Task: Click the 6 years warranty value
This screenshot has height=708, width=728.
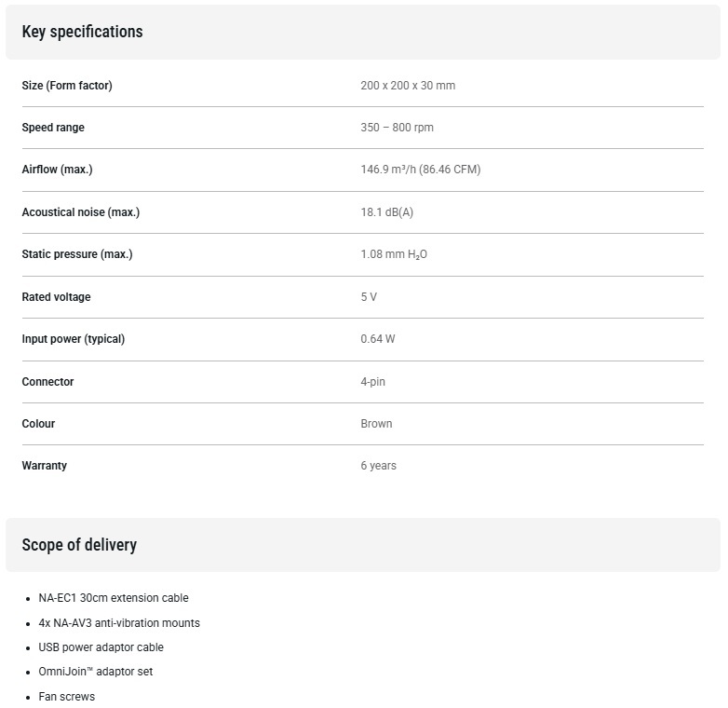Action: pos(378,466)
